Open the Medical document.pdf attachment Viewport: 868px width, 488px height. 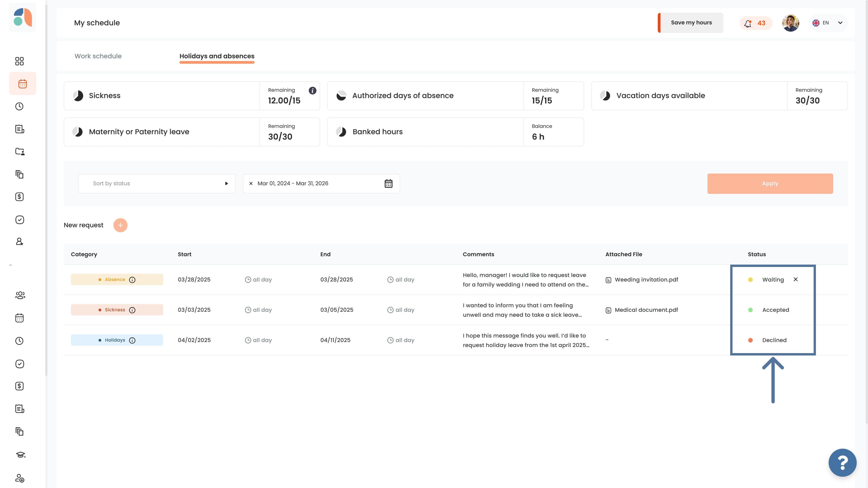[646, 310]
